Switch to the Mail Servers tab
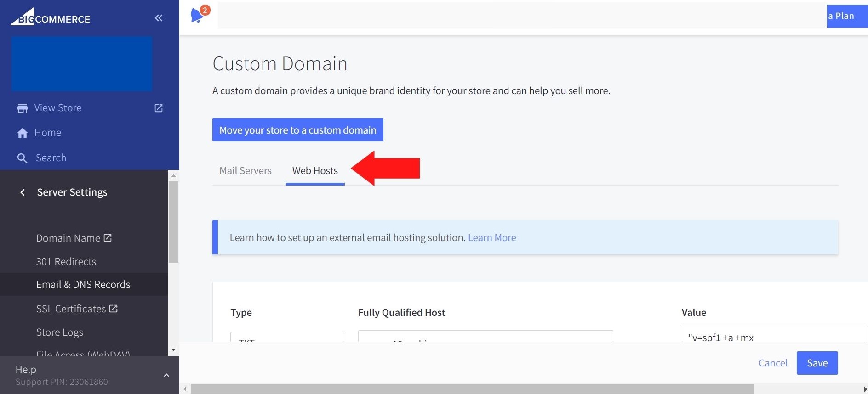This screenshot has height=394, width=868. tap(246, 171)
